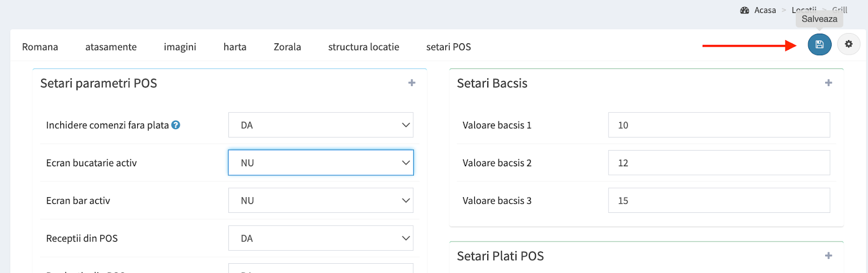Image resolution: width=868 pixels, height=273 pixels.
Task: Expand Setari parametri POS plus icon
Action: coord(412,83)
